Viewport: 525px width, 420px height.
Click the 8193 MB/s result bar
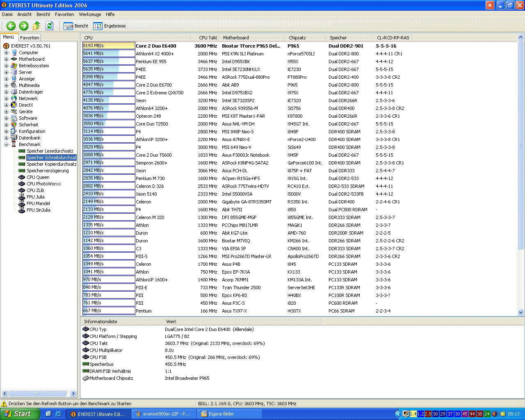pos(109,46)
